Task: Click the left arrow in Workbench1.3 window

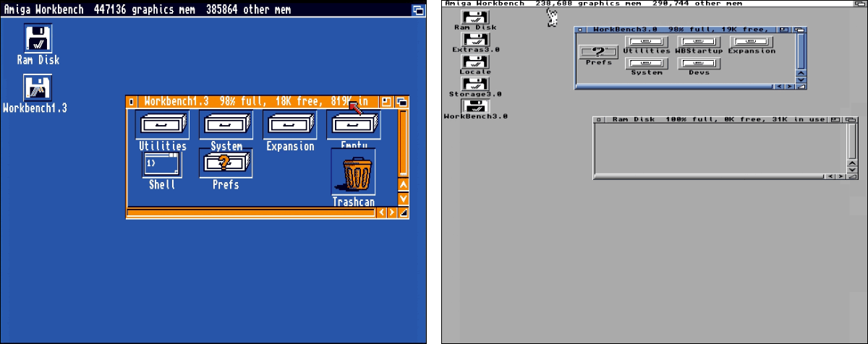Action: pos(381,212)
